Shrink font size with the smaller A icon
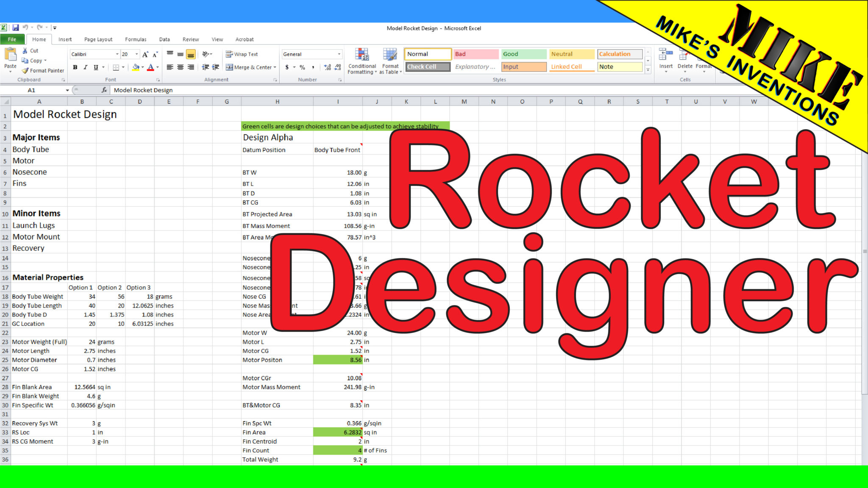Viewport: 868px width, 488px height. point(155,54)
